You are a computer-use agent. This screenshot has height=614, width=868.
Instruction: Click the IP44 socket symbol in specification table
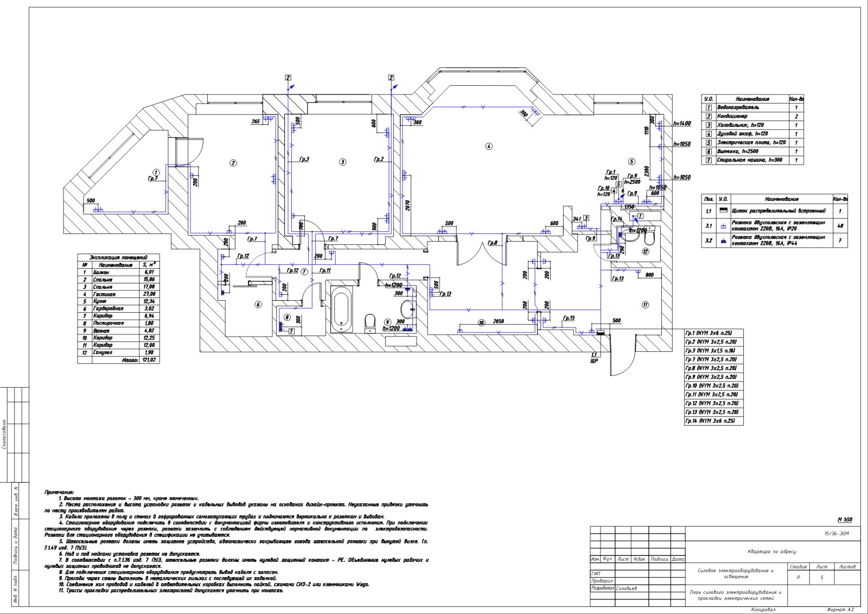tap(723, 241)
